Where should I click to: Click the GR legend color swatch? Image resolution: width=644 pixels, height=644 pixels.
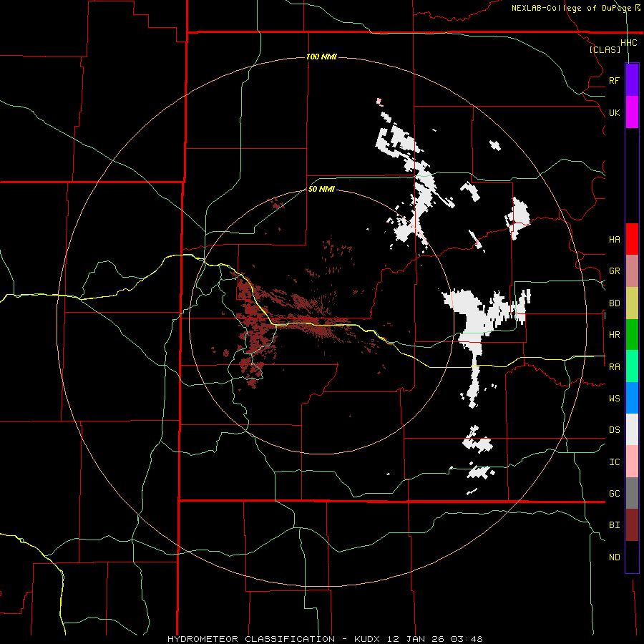(x=632, y=271)
